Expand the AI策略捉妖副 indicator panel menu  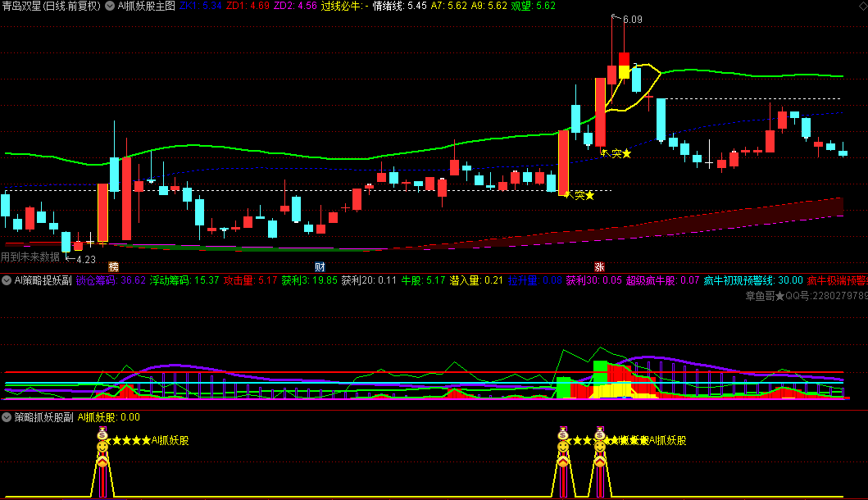(6, 280)
